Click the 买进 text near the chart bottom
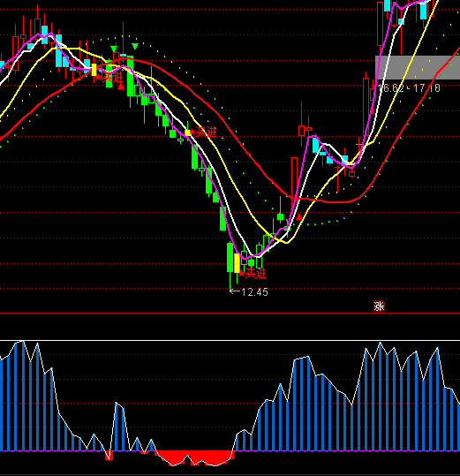The height and width of the screenshot is (476, 460). 255,274
